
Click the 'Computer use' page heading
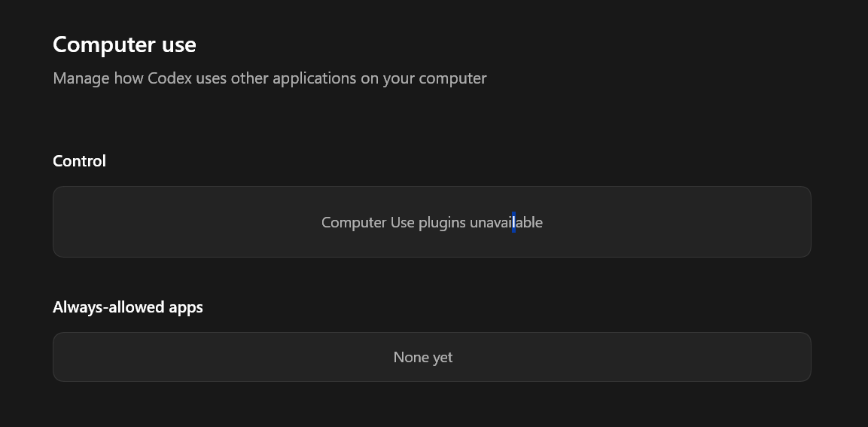pyautogui.click(x=124, y=45)
